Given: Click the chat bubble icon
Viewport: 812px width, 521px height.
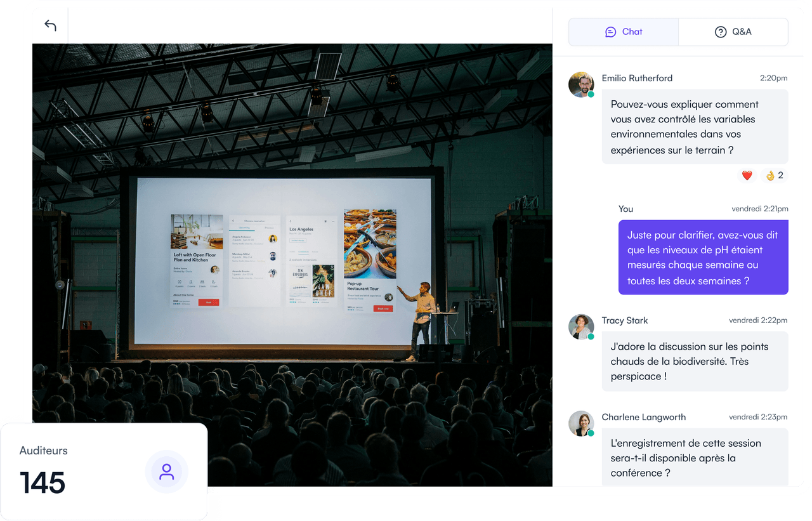Looking at the screenshot, I should coord(610,32).
